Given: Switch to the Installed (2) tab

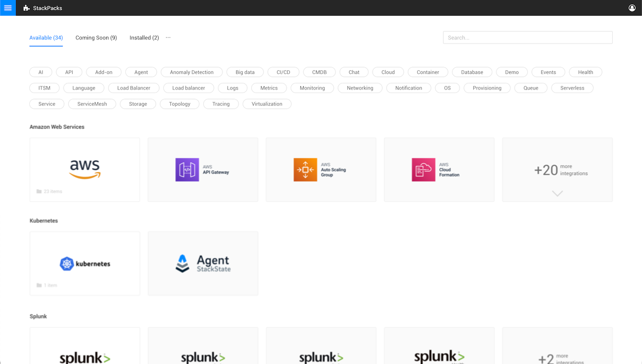Looking at the screenshot, I should (x=144, y=38).
